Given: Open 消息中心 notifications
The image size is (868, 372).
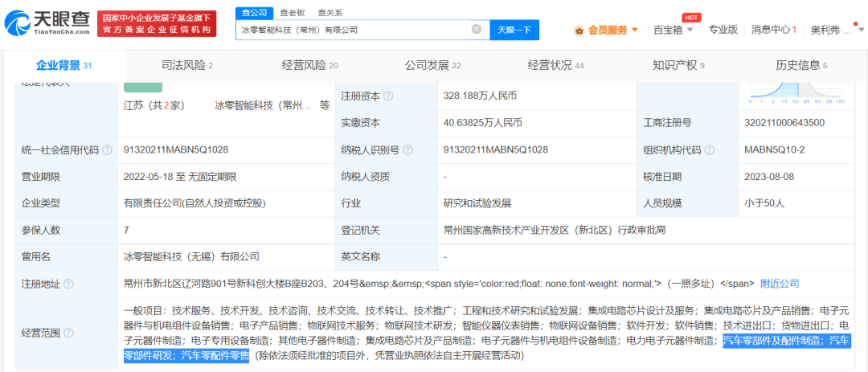Looking at the screenshot, I should point(772,30).
